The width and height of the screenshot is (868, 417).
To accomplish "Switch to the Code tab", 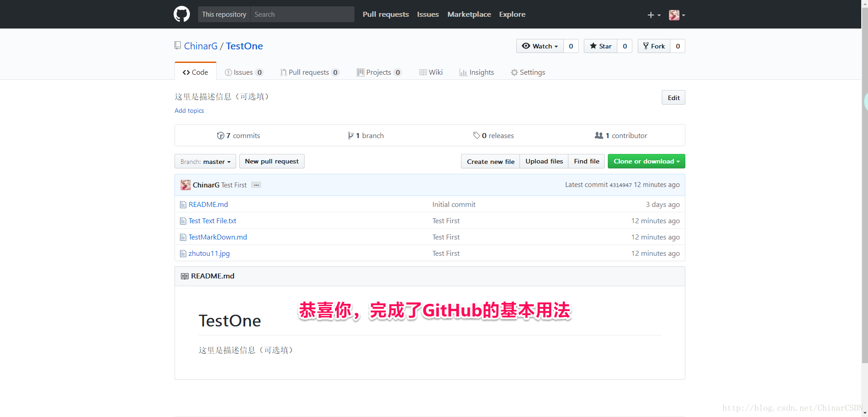I will pyautogui.click(x=195, y=72).
